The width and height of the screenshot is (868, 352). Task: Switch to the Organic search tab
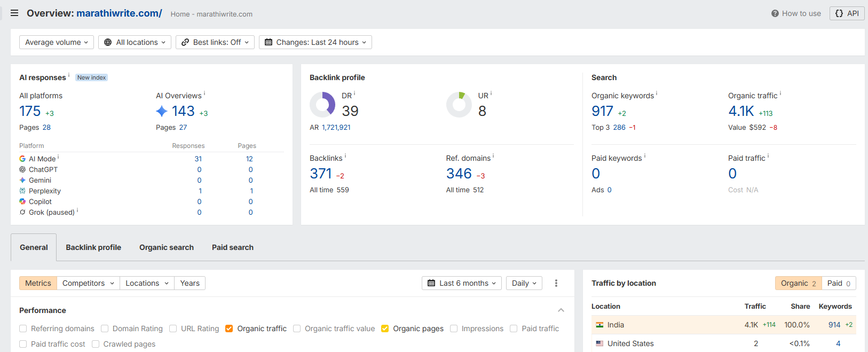pyautogui.click(x=167, y=247)
